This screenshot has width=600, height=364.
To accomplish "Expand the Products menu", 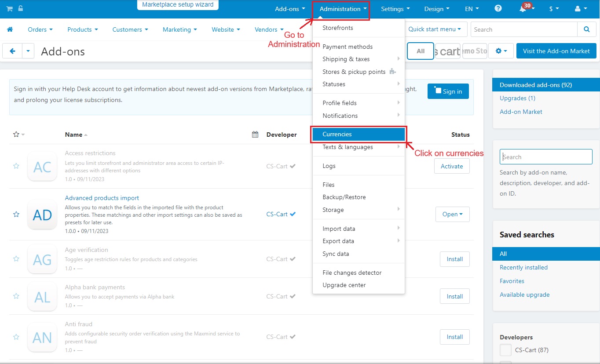I will coord(82,29).
